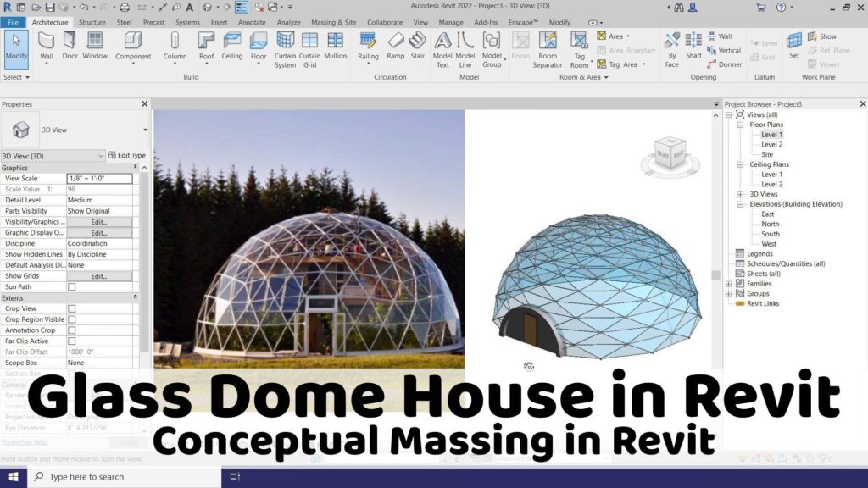868x488 pixels.
Task: Choose the Door tool
Action: point(70,46)
